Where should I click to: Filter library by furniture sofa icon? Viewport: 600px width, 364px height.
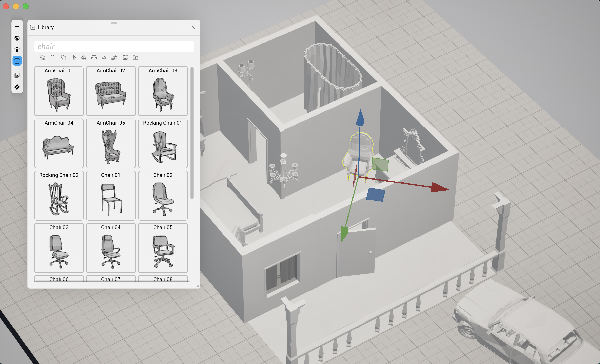coord(94,58)
